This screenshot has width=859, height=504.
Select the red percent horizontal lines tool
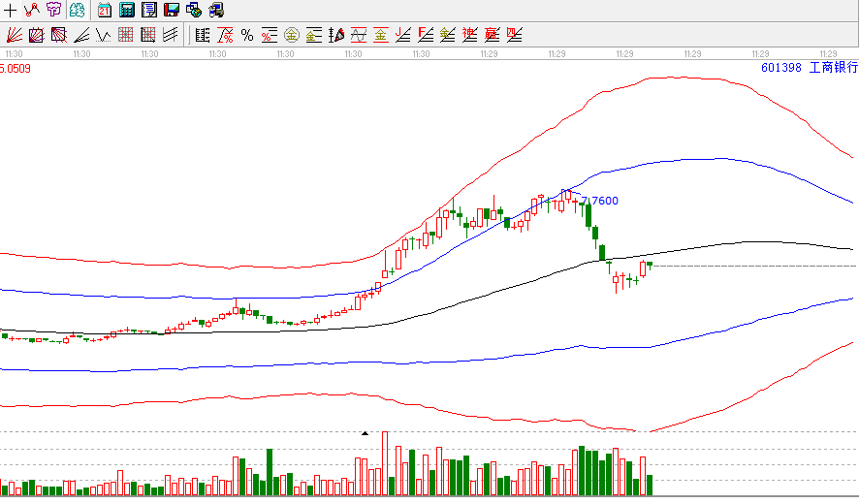click(269, 35)
